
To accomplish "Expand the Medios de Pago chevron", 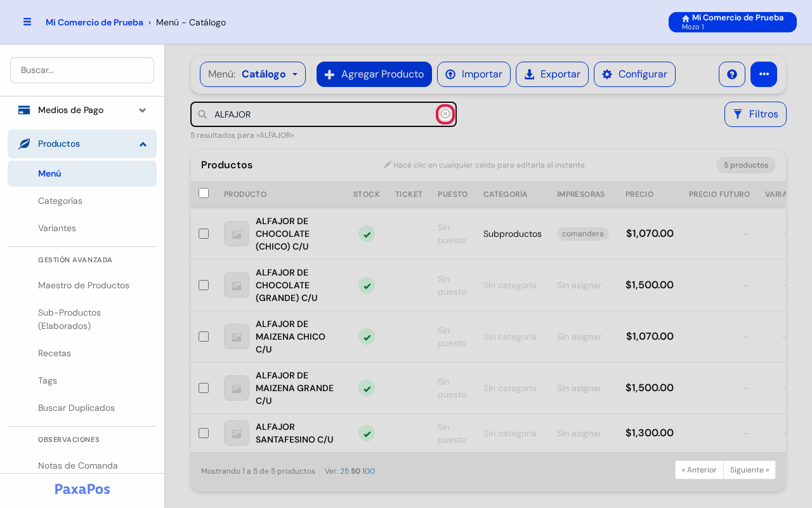I will [x=143, y=110].
